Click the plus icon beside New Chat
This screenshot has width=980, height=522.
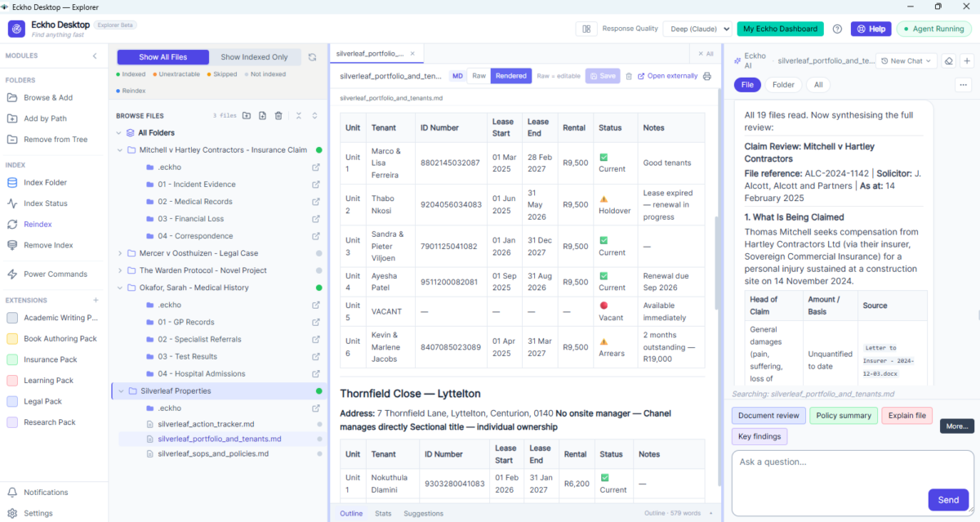[966, 60]
